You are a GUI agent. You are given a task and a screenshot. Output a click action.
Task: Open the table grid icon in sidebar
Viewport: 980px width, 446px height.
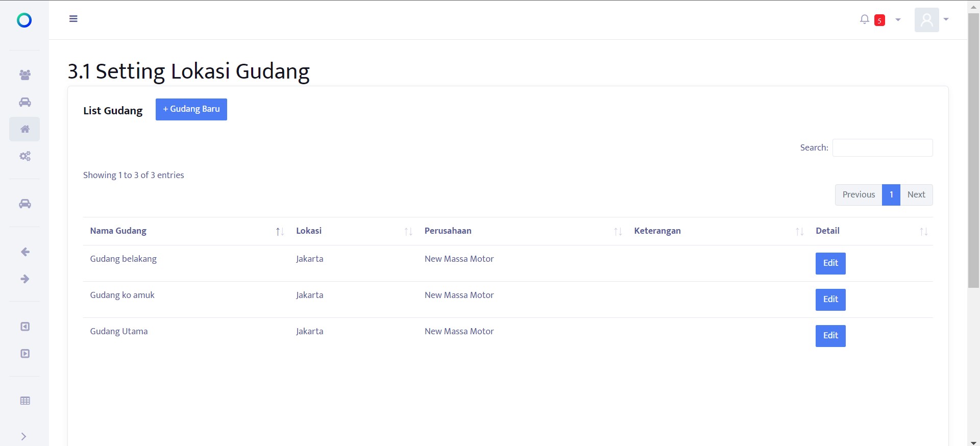[x=24, y=401]
